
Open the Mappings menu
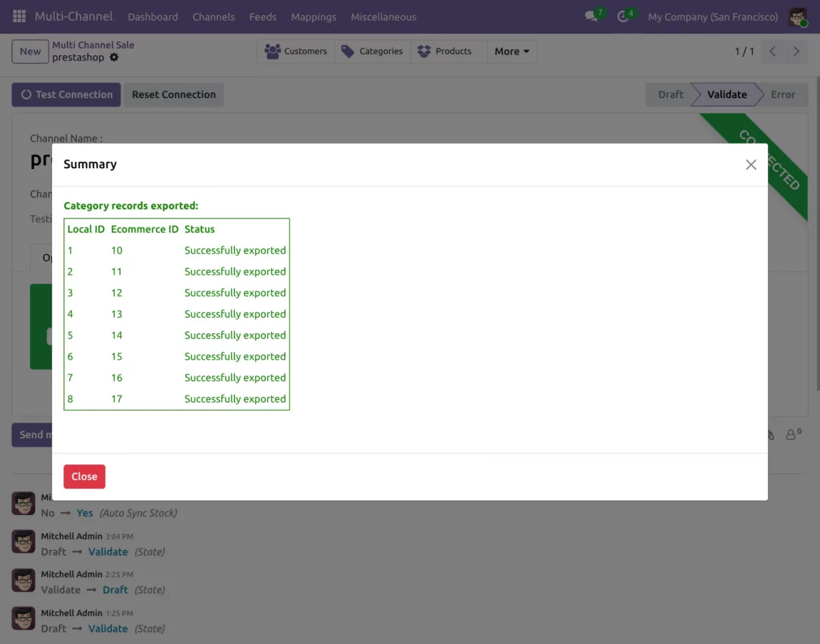pos(314,16)
